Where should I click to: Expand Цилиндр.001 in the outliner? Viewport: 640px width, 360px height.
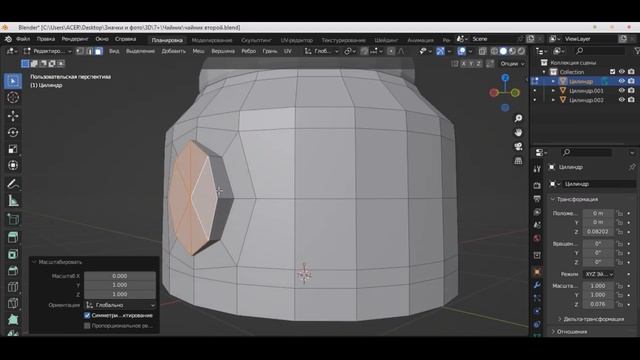tap(553, 91)
